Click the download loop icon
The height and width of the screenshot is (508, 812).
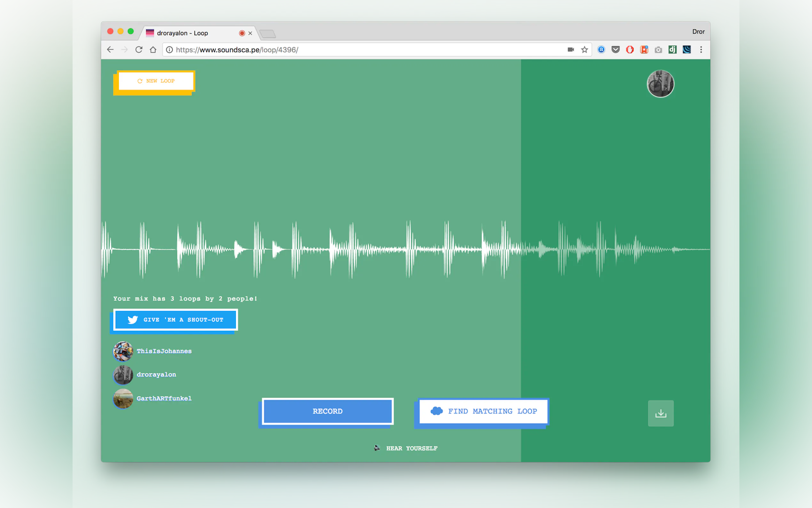tap(660, 413)
